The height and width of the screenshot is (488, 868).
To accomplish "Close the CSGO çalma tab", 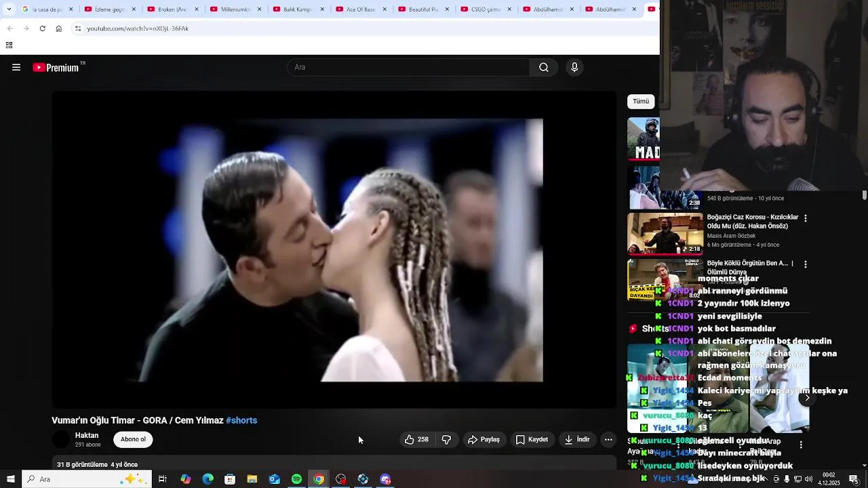I will (509, 9).
